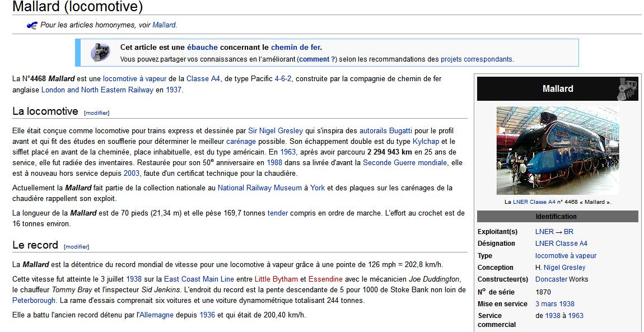Click the year '1937' link

(x=174, y=90)
